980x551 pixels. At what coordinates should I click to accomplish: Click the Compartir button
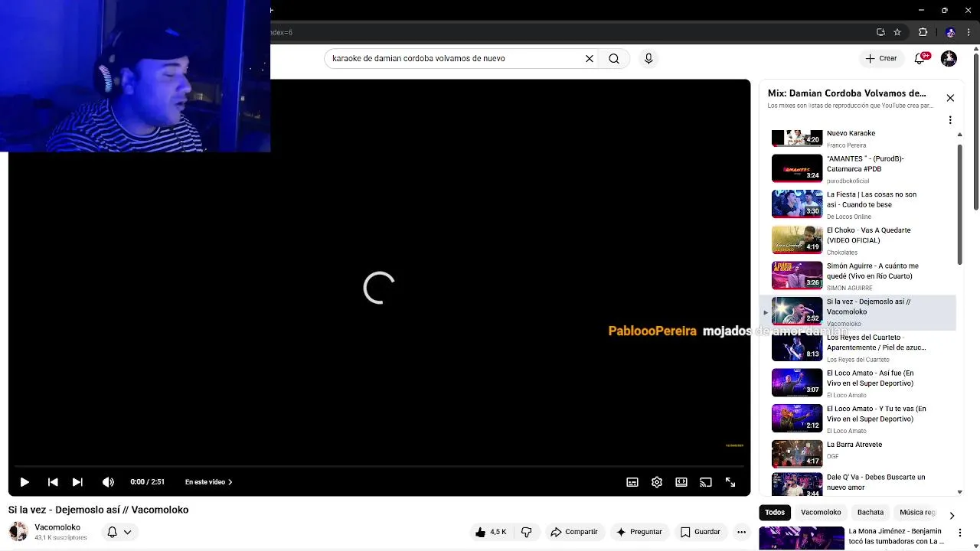574,532
